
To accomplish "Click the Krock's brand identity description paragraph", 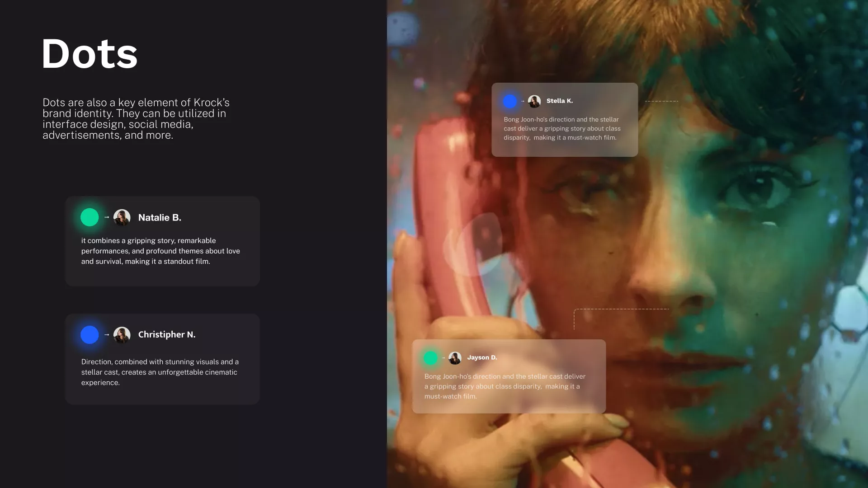I will coord(136,119).
